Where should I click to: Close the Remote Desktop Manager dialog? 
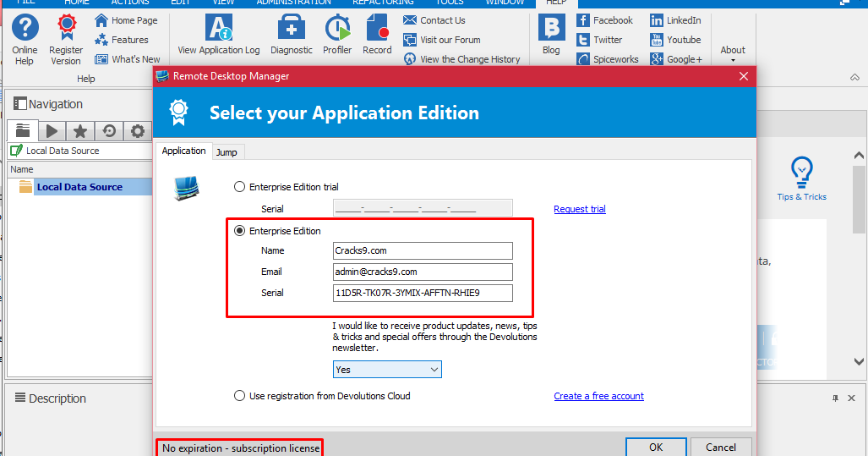point(744,76)
